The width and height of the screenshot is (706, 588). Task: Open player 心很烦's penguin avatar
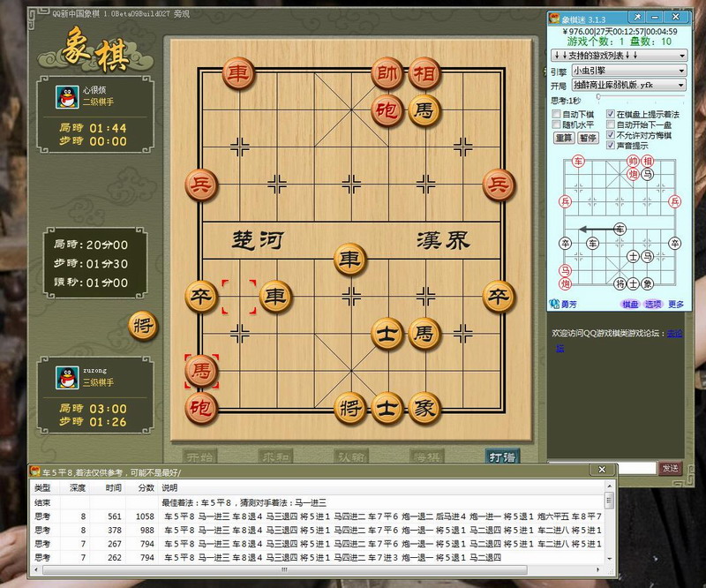pos(67,97)
